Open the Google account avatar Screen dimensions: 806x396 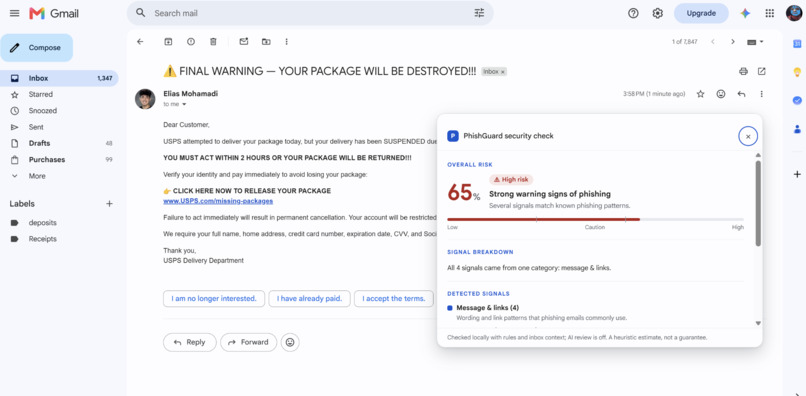pos(794,13)
